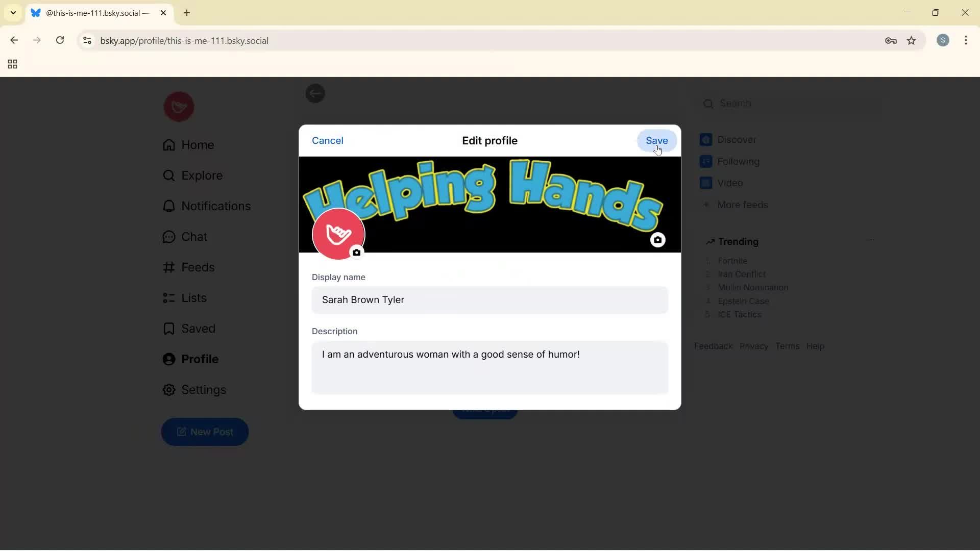Image resolution: width=980 pixels, height=551 pixels.
Task: Add feeds with the More feeds plus icon
Action: coord(707,205)
